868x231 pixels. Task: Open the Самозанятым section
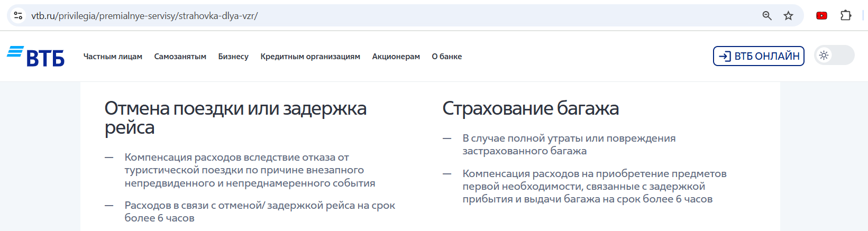coord(180,57)
